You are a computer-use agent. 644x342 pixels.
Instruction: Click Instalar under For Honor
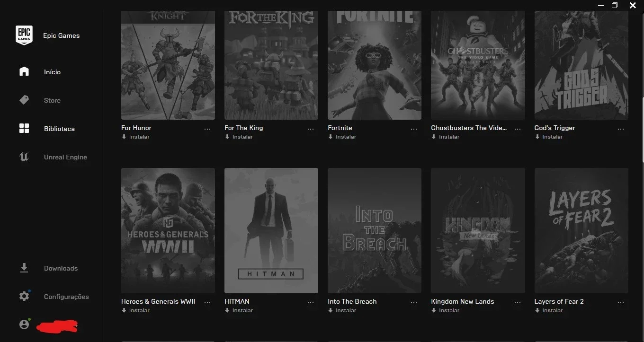click(139, 137)
